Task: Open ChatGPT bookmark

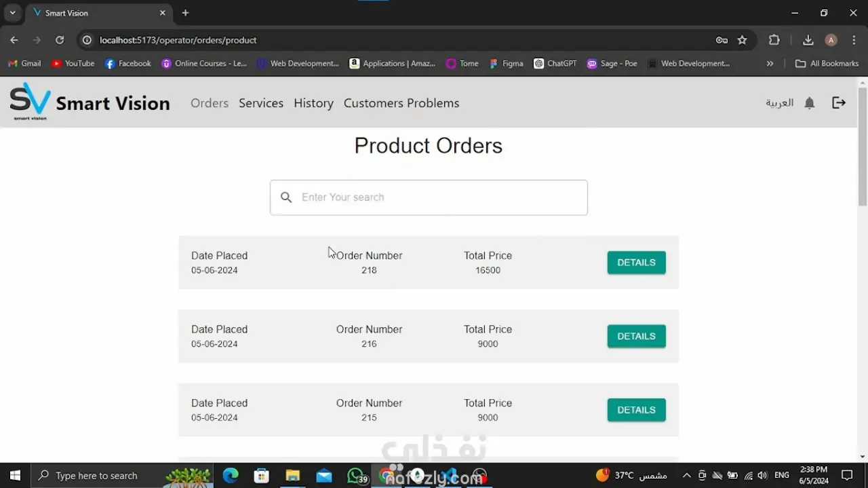Action: pyautogui.click(x=555, y=63)
